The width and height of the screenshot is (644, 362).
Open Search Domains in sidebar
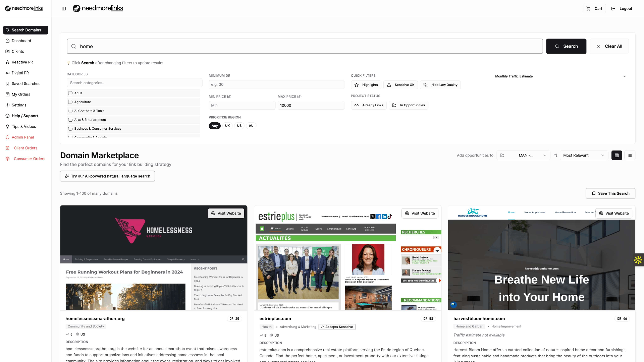tap(25, 30)
